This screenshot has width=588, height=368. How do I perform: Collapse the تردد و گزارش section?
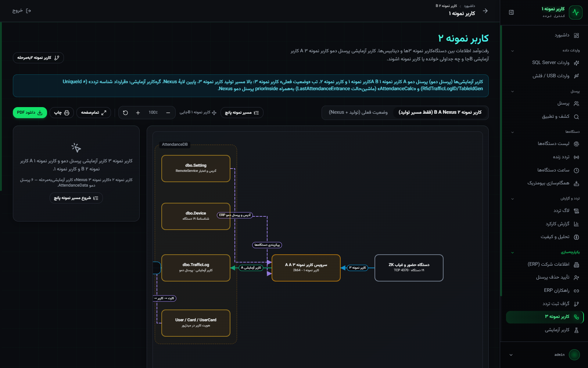click(x=512, y=199)
